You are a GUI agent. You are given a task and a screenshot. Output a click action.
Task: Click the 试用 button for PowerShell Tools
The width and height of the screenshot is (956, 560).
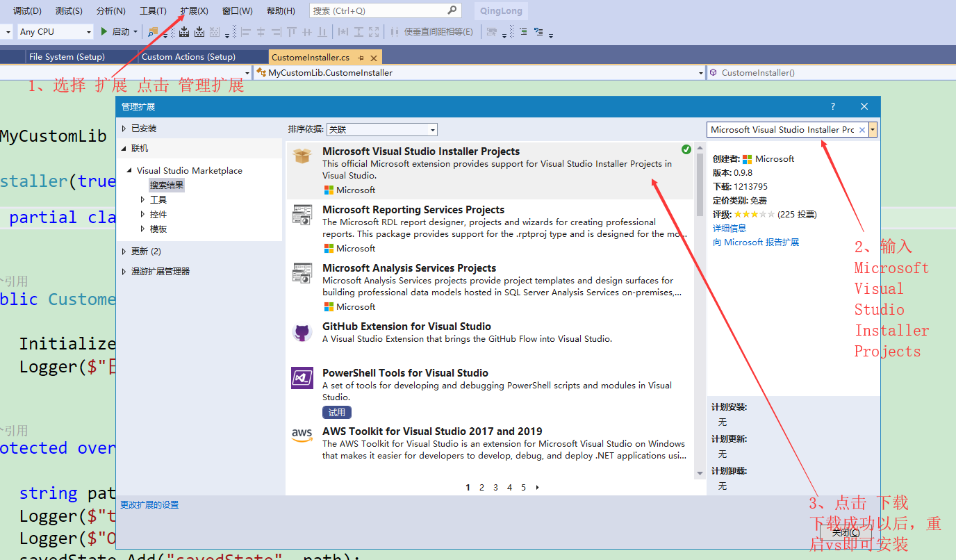(336, 411)
